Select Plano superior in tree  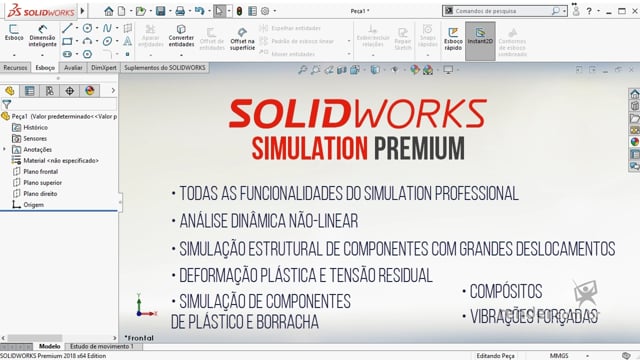pyautogui.click(x=42, y=182)
